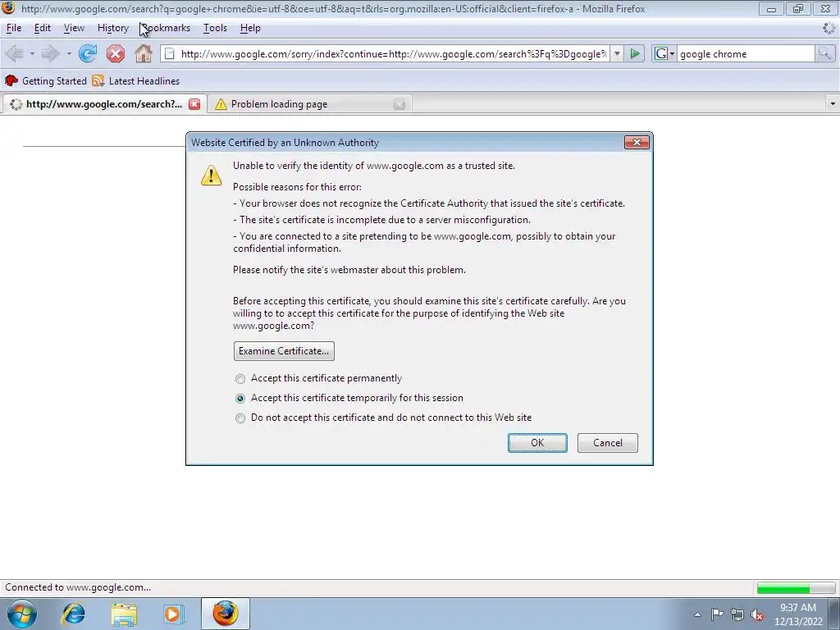Click the Forward navigation arrow
Screen dimensions: 840x630
click(50, 53)
